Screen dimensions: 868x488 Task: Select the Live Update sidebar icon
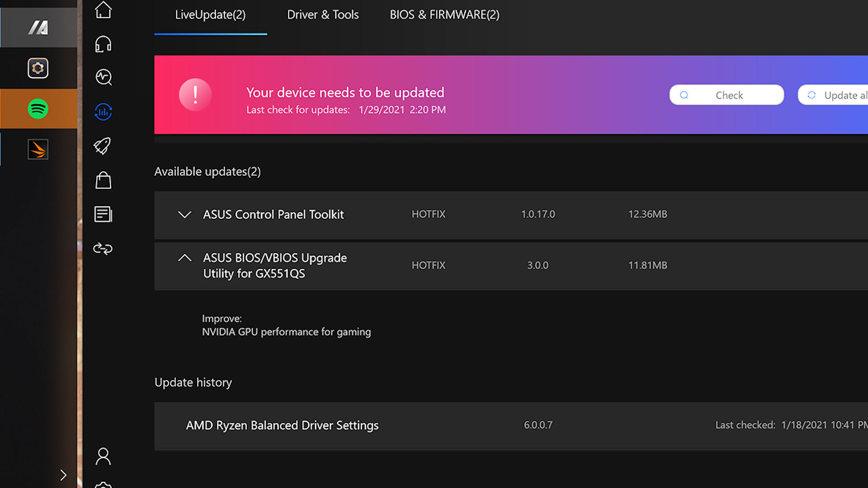tap(103, 112)
